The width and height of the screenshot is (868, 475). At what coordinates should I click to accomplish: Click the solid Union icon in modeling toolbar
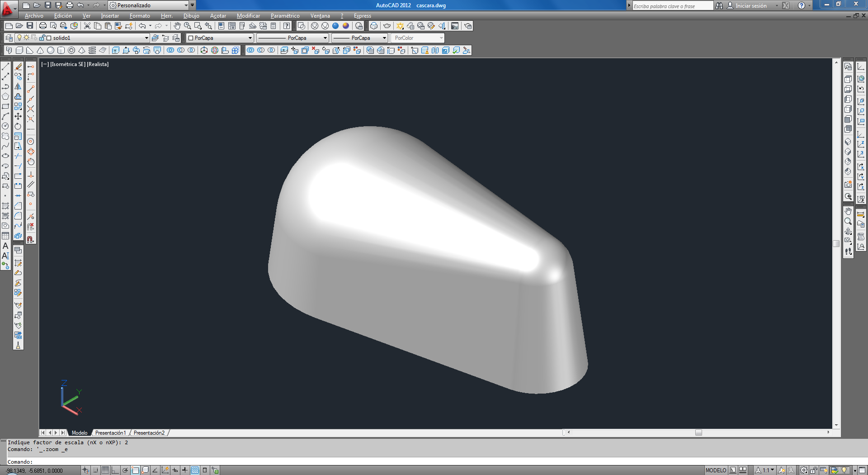click(170, 50)
